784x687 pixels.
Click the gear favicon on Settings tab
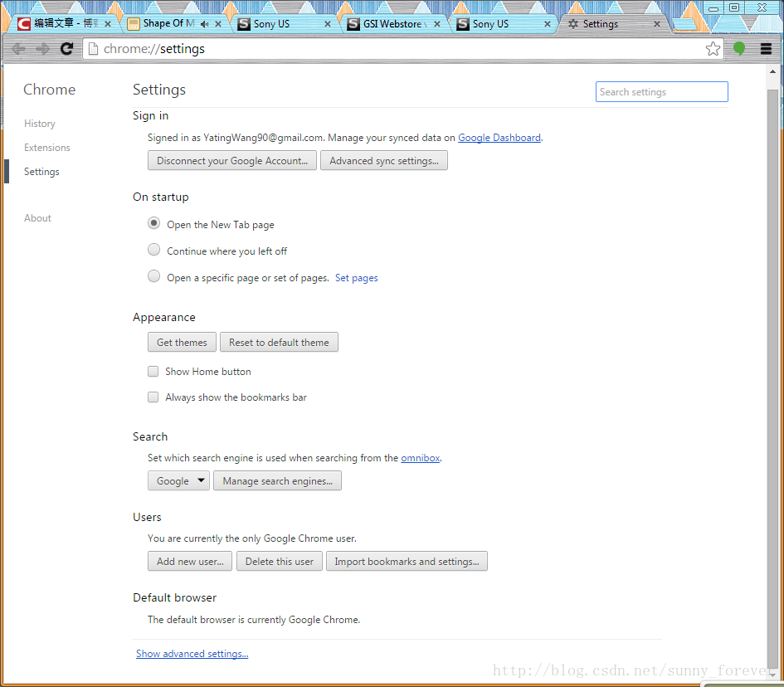coord(573,24)
